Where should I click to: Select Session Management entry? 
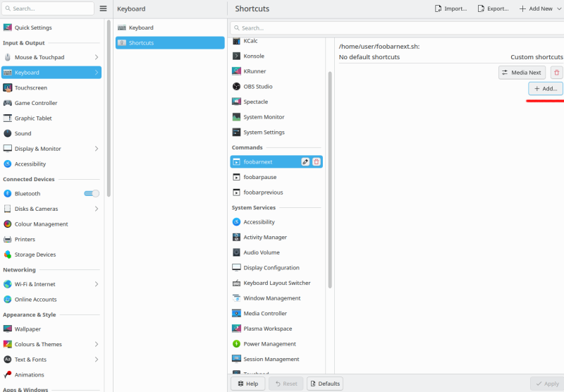(276, 359)
